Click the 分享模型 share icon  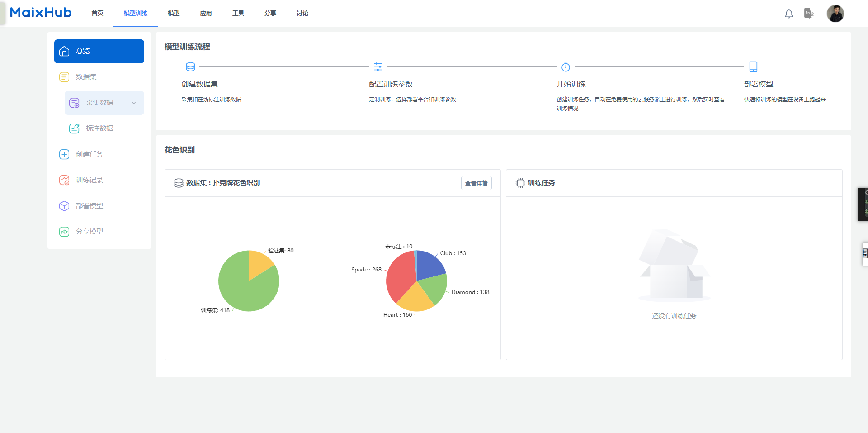pyautogui.click(x=64, y=232)
